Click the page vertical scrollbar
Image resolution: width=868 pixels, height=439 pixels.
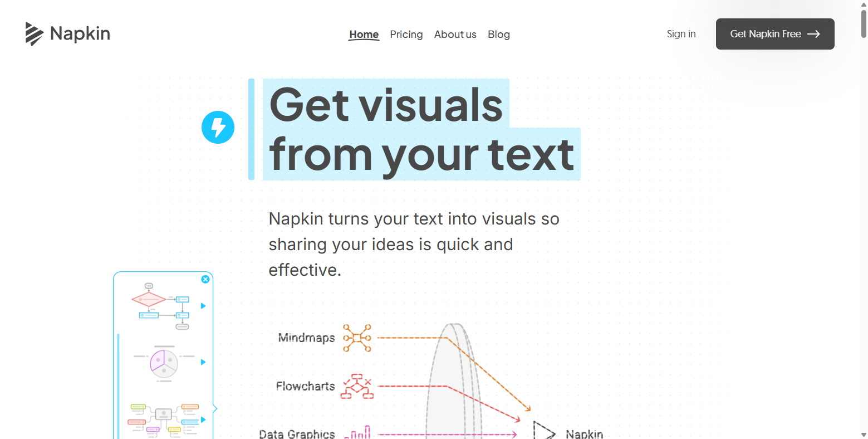[864, 219]
